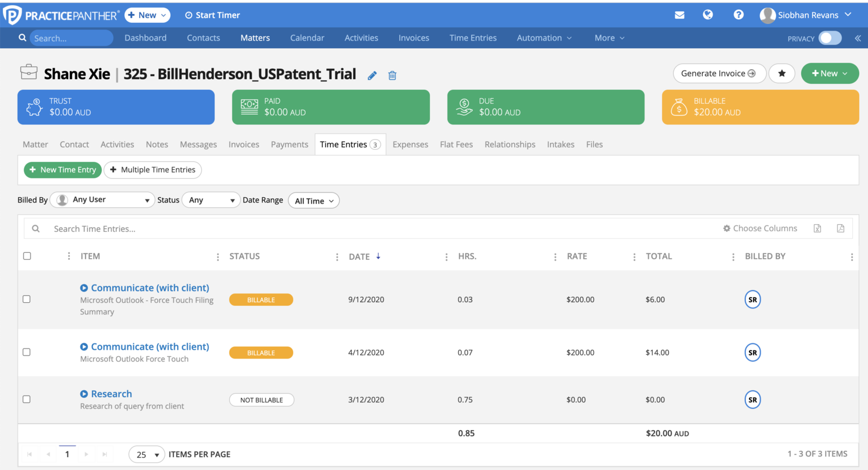This screenshot has width=868, height=470.
Task: Open the Billed By user filter dropdown
Action: point(102,200)
